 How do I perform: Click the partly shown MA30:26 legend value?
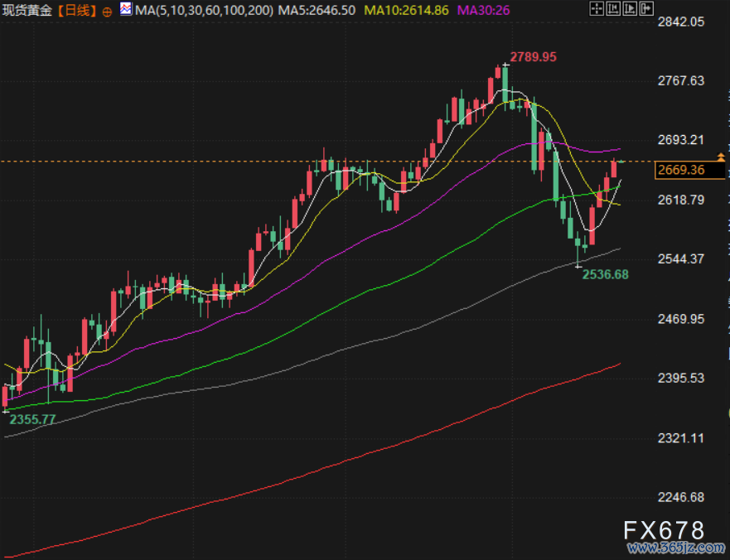[484, 10]
